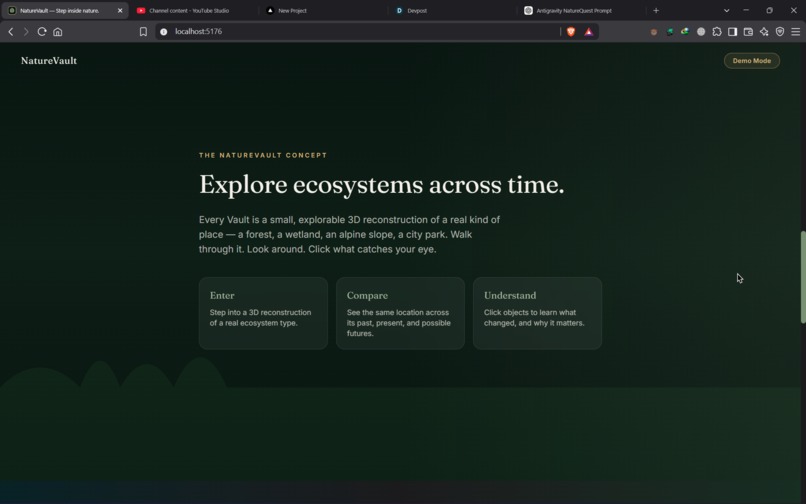The height and width of the screenshot is (504, 806).
Task: Switch to the Devpost tab
Action: (452, 10)
